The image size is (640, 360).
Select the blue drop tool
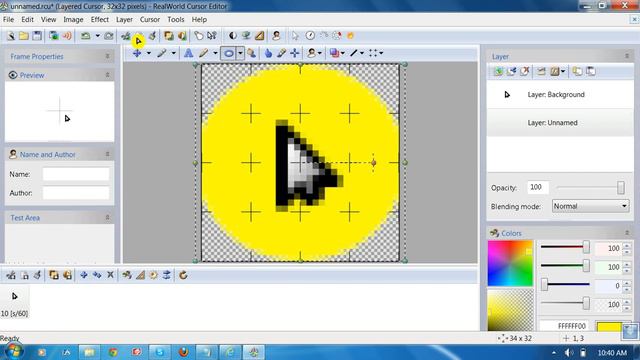[268, 53]
